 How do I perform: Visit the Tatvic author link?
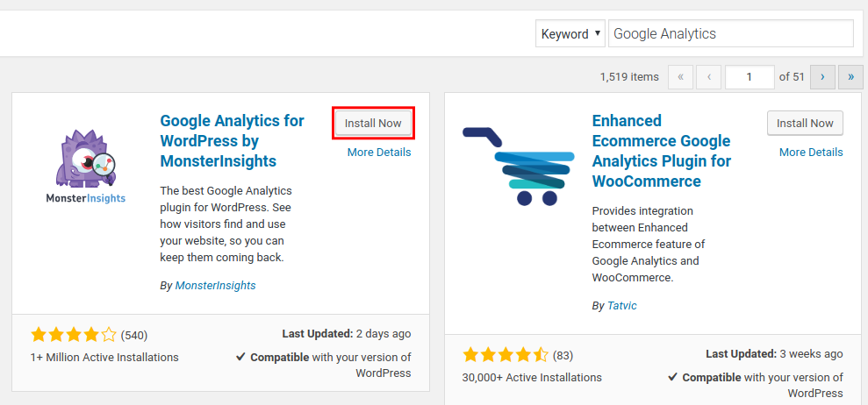click(x=624, y=306)
